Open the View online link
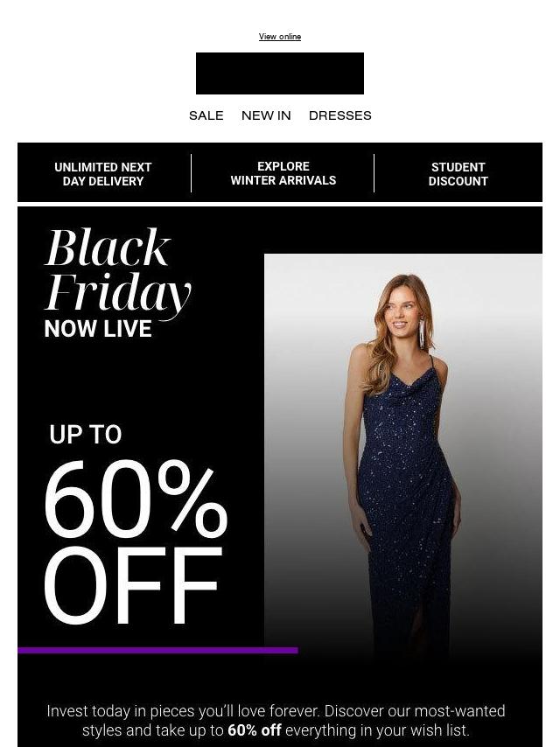 [x=280, y=37]
